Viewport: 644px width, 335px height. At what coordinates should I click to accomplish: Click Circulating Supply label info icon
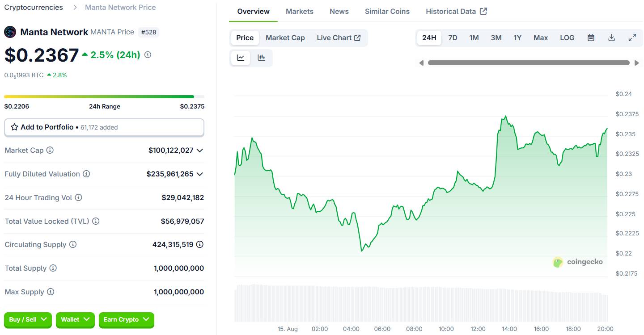pos(73,245)
